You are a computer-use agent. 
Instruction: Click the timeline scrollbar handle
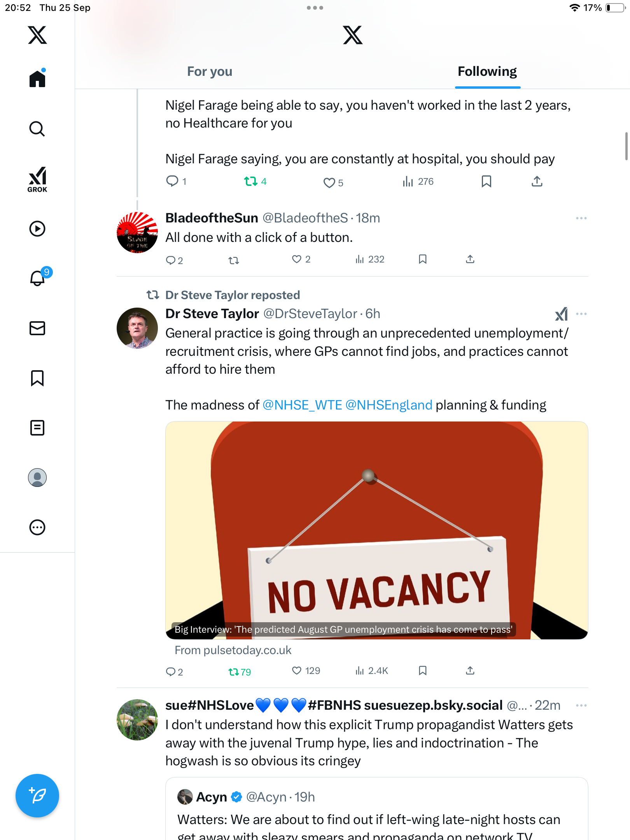point(626,146)
